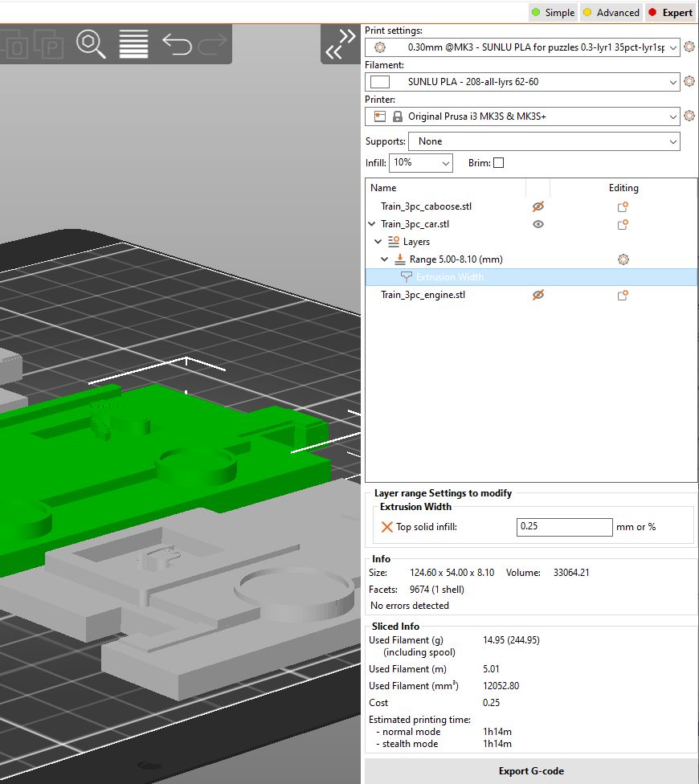Click the editing icon for Train_3pc_car.stl
The width and height of the screenshot is (699, 784).
(x=622, y=224)
